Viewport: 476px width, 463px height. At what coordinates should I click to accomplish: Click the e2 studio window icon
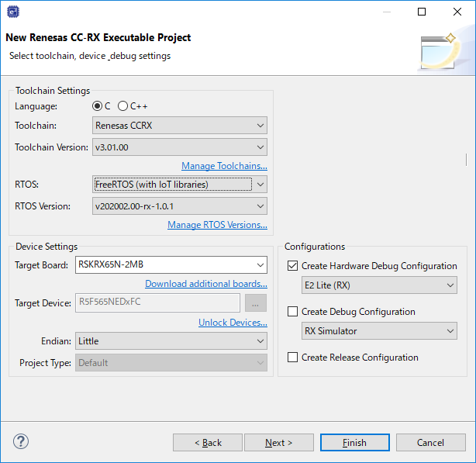point(13,12)
